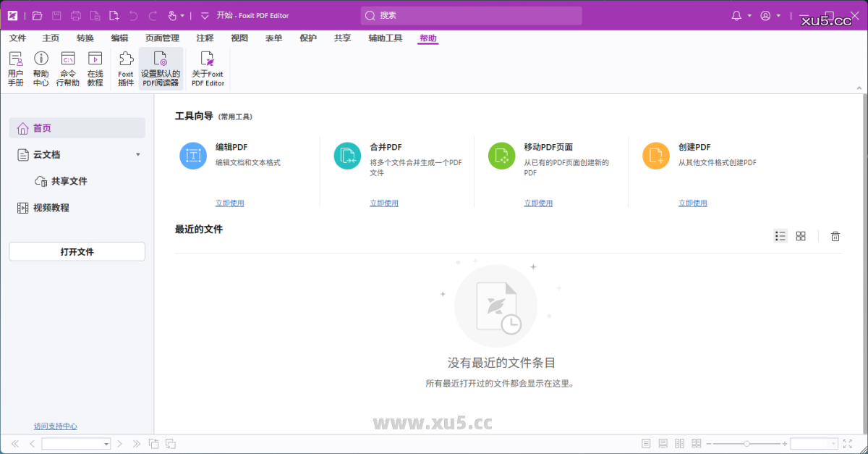Expand the 云文档 sidebar section

click(x=137, y=154)
